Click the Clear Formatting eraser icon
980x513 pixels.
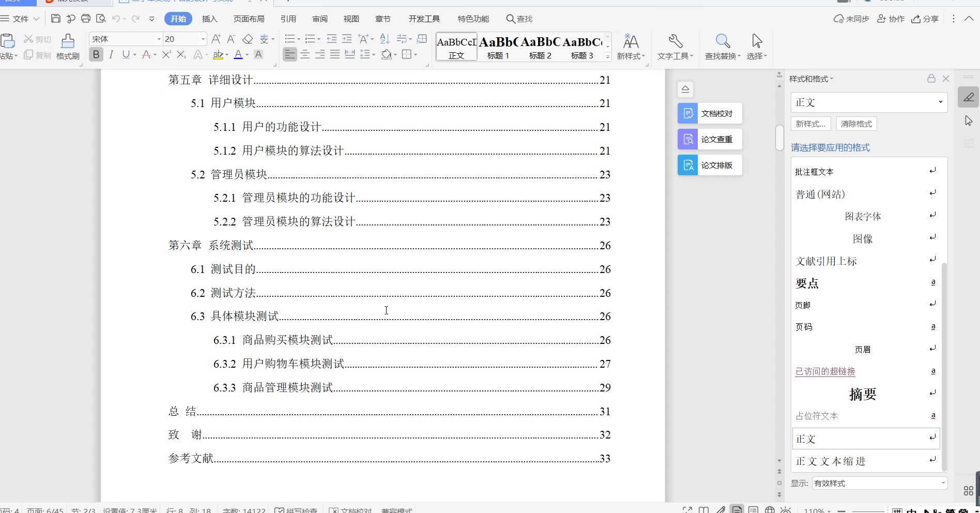[x=248, y=39]
